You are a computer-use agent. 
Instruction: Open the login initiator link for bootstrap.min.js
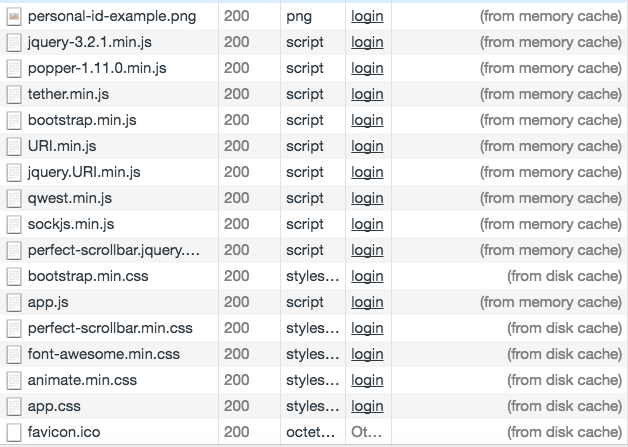click(x=367, y=121)
